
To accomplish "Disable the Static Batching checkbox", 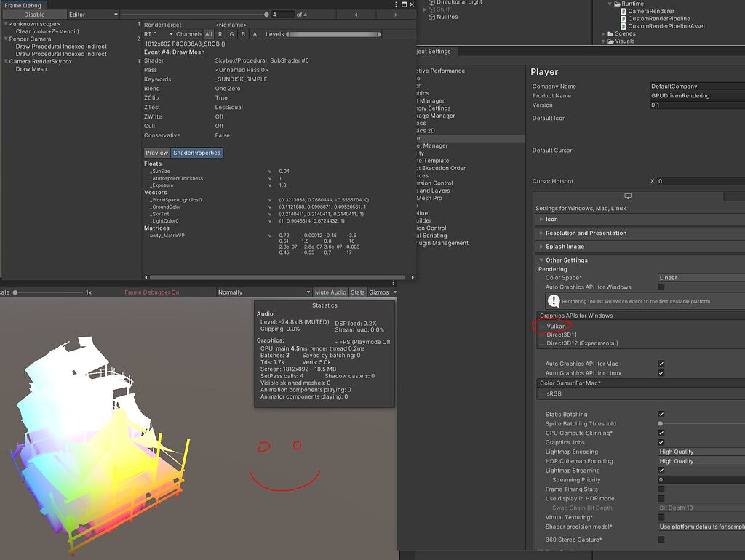I will coord(661,414).
